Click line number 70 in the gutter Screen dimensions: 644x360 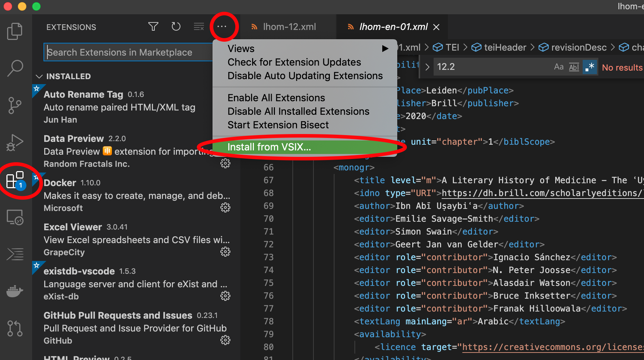coord(269,219)
